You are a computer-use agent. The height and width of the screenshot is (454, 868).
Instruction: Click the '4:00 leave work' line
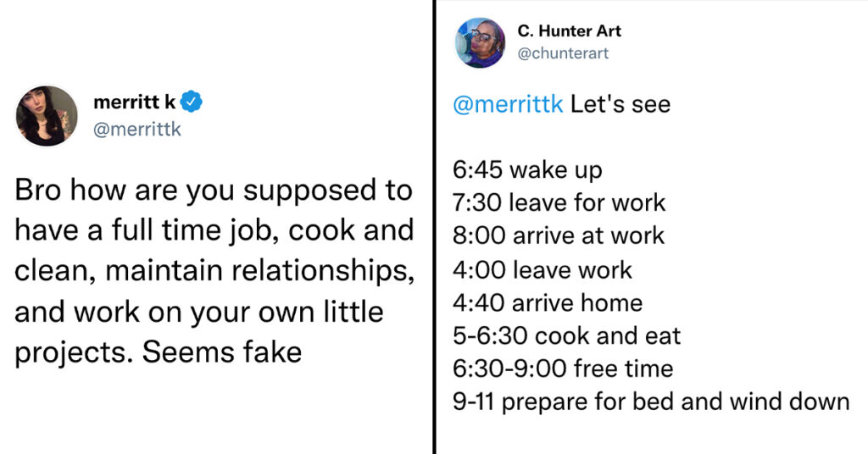tap(542, 270)
